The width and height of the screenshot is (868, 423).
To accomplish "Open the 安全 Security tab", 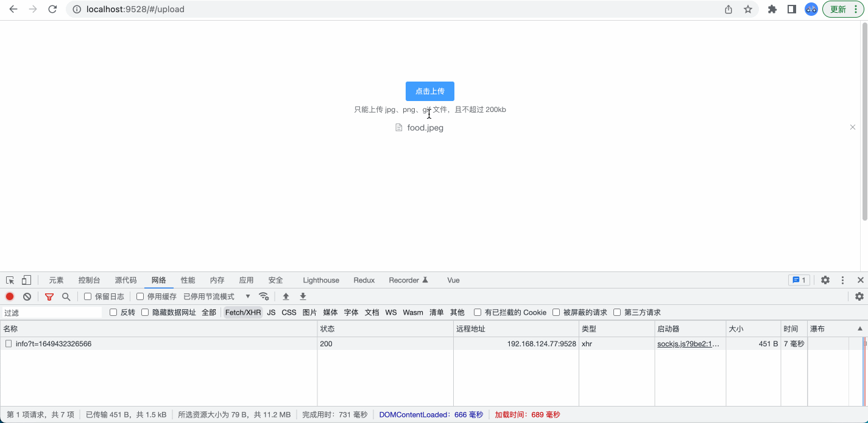I will coord(275,280).
